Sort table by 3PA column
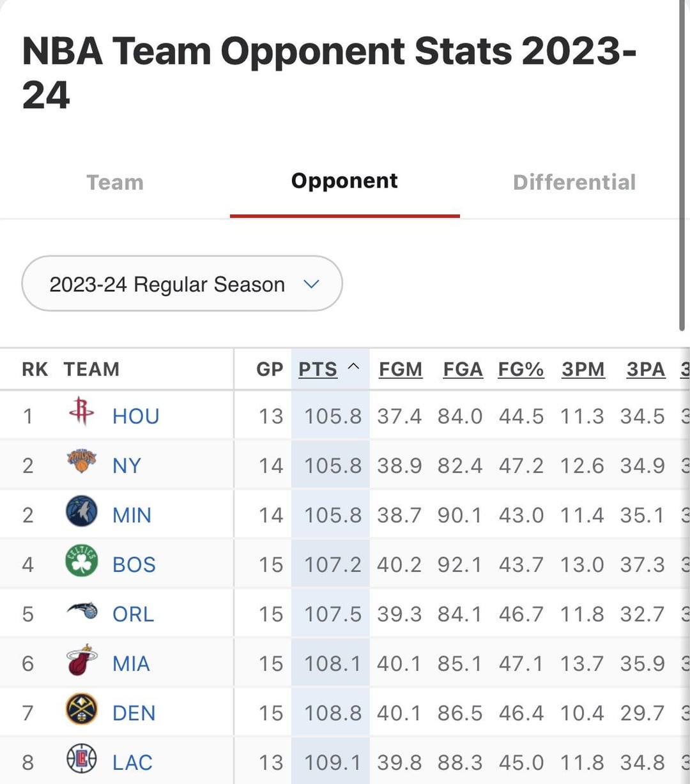Screen dimensions: 690x784 coord(645,370)
